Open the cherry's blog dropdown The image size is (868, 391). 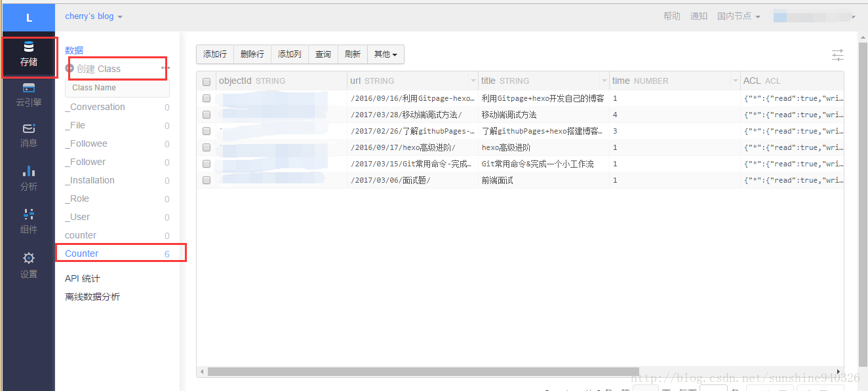[93, 15]
